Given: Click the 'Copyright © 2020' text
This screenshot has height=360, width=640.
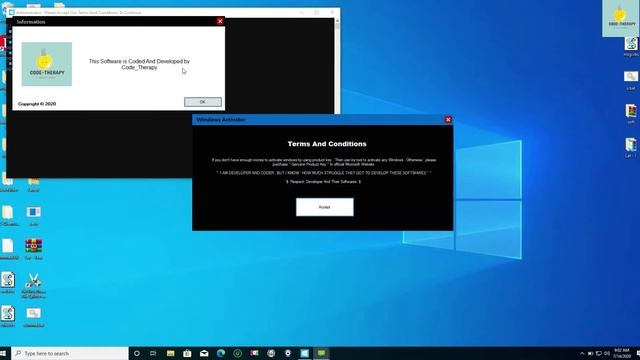Looking at the screenshot, I should pos(37,104).
